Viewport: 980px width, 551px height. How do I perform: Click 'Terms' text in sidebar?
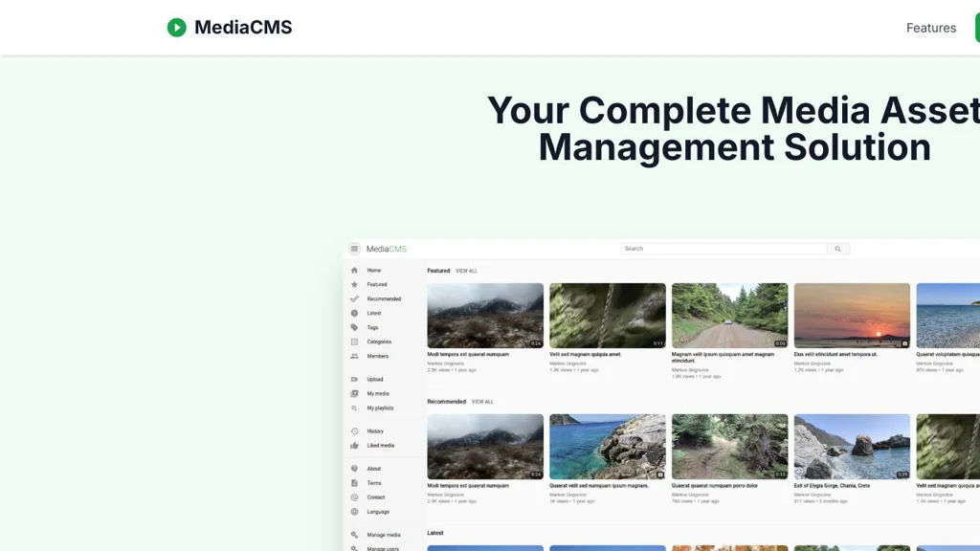click(x=374, y=483)
